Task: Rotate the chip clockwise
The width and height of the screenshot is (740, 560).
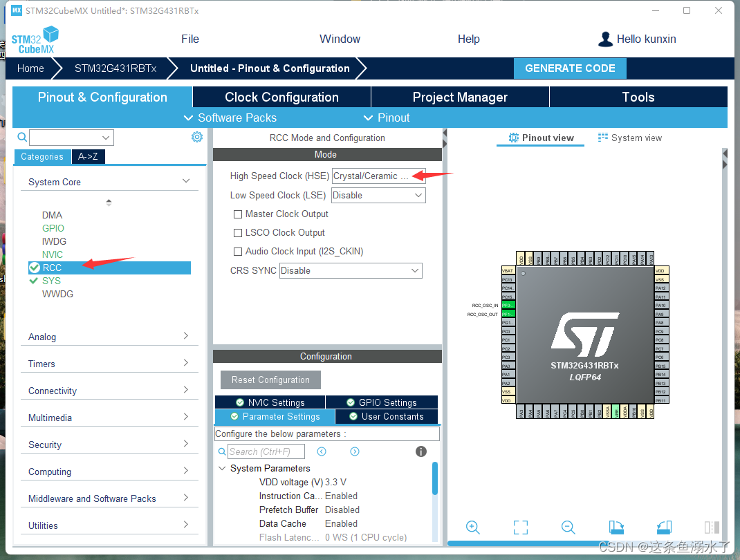Action: click(x=616, y=527)
